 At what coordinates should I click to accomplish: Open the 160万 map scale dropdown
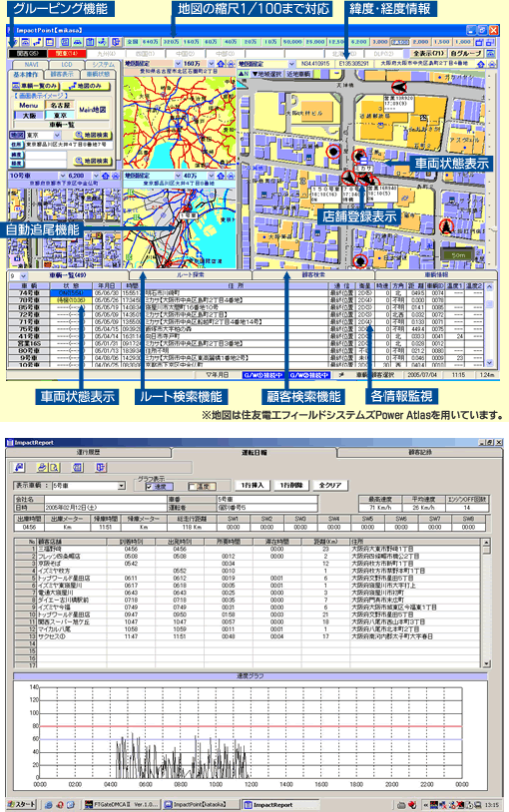point(211,63)
